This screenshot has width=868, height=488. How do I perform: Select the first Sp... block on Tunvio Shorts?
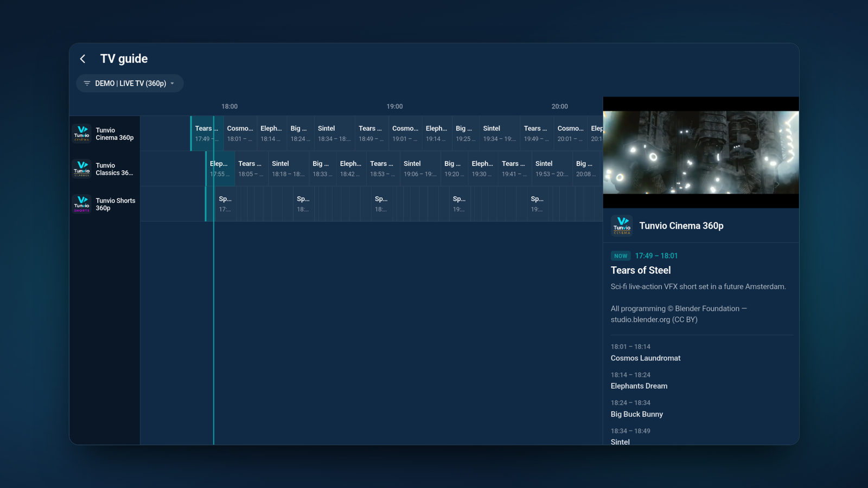coord(225,204)
